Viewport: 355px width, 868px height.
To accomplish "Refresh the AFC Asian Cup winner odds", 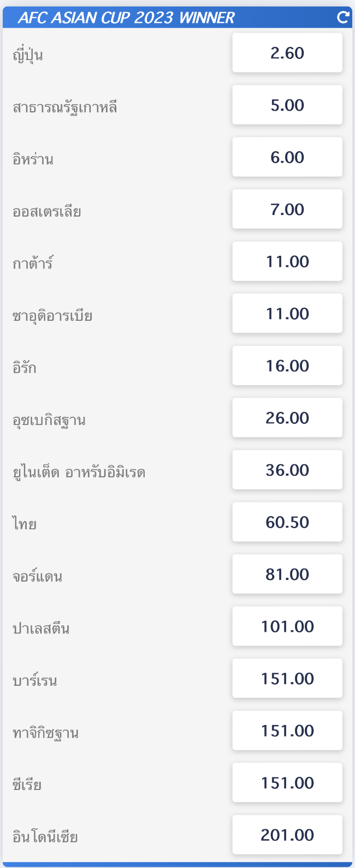I will tap(343, 17).
